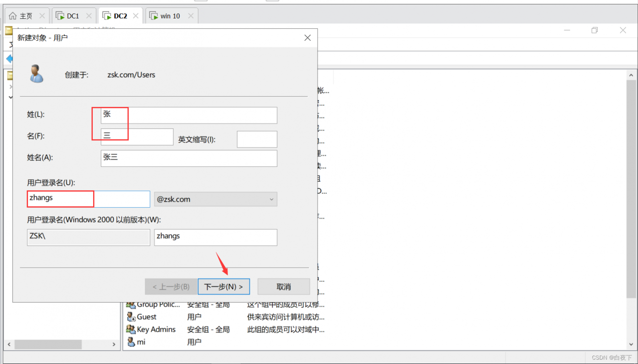The width and height of the screenshot is (638, 364).
Task: Click the user list vertical scrollbar thumb
Action: coord(632,189)
